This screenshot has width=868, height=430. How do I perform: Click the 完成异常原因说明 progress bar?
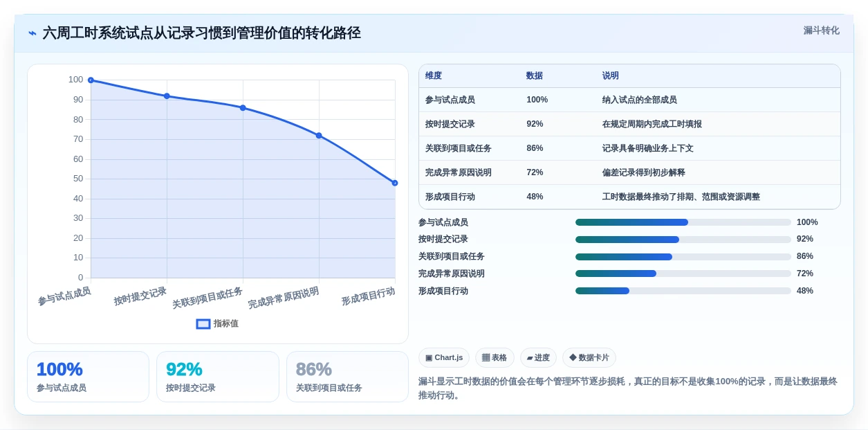click(683, 274)
